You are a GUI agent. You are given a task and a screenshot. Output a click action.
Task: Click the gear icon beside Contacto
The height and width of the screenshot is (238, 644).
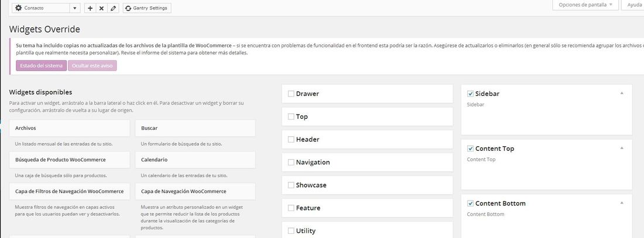19,8
